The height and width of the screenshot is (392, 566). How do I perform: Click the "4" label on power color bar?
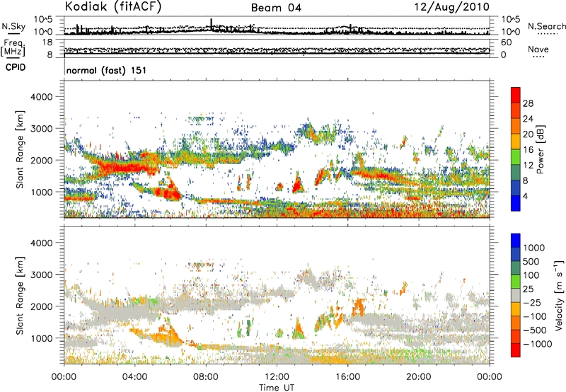(x=525, y=197)
